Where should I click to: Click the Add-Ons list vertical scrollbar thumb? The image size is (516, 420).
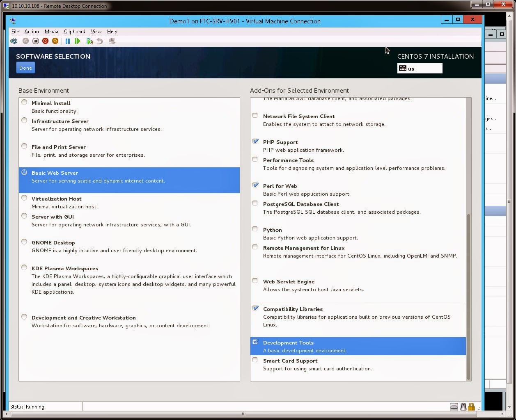click(468, 297)
